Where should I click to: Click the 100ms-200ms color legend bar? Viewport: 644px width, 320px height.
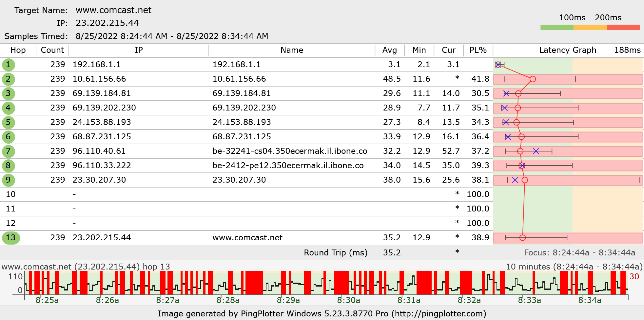590,27
